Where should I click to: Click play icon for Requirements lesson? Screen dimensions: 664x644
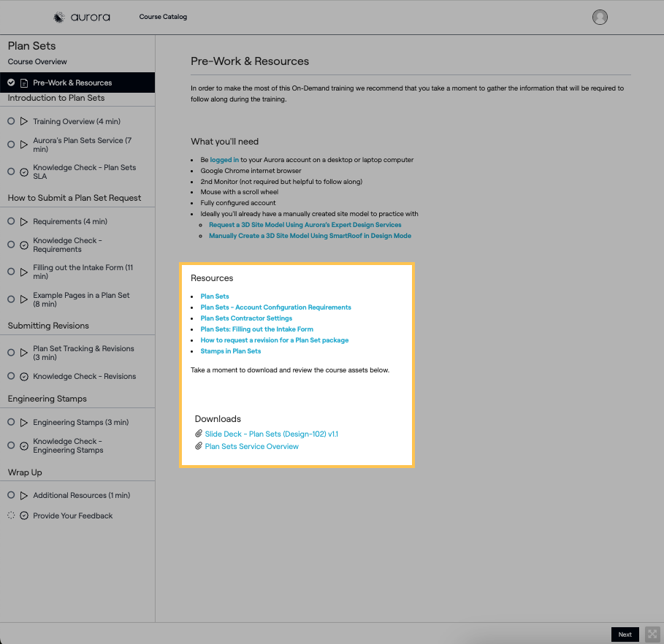click(x=24, y=222)
